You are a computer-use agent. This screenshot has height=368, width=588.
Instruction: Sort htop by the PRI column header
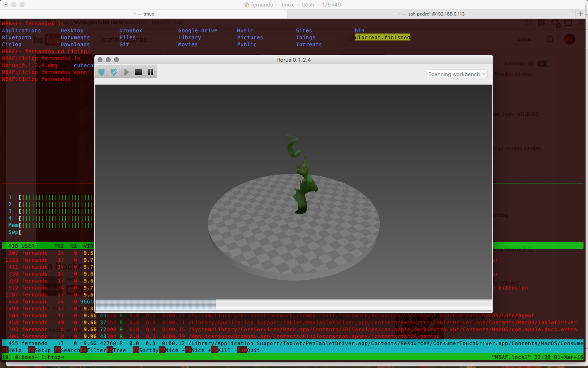point(59,246)
